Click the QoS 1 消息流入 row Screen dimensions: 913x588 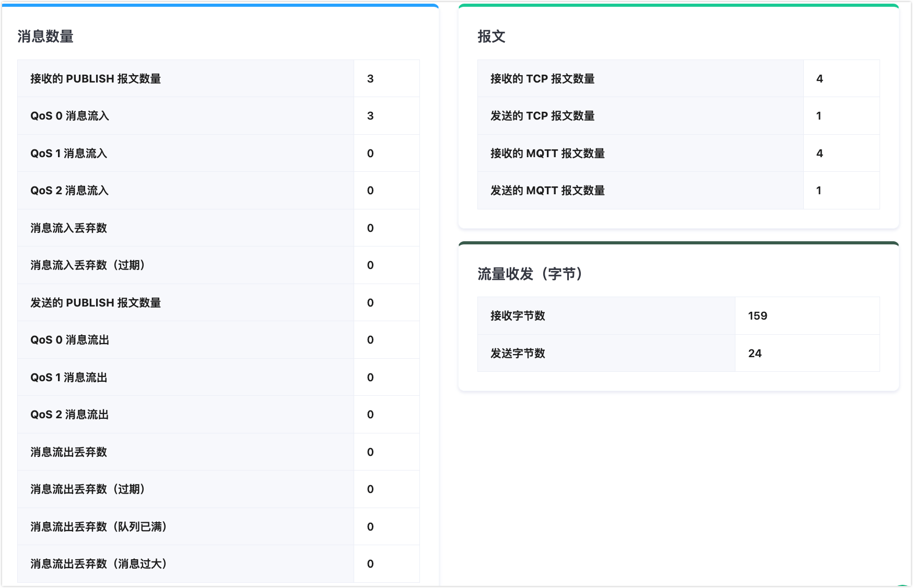[69, 153]
